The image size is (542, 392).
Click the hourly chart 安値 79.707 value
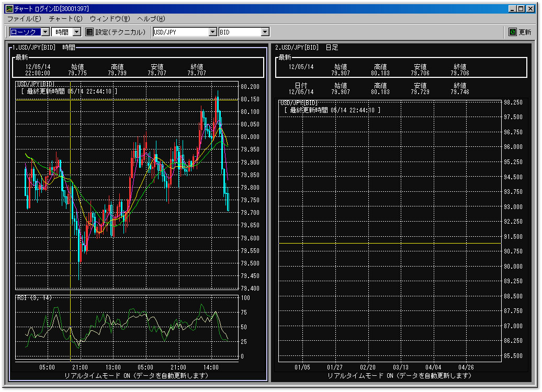(157, 73)
